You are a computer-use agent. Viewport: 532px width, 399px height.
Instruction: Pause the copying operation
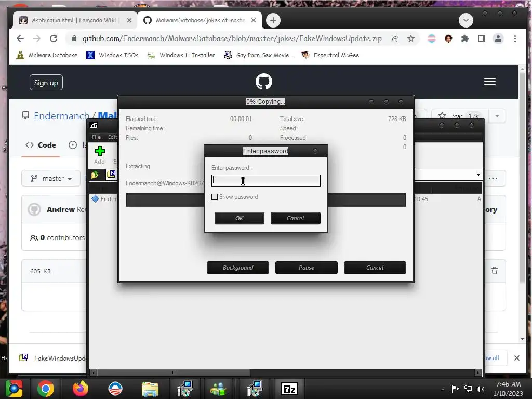[x=307, y=268]
